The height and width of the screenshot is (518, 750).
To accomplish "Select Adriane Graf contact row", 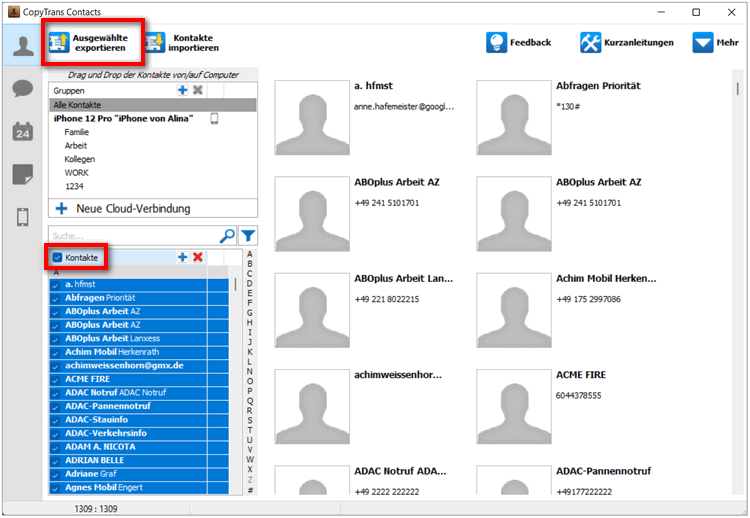I will [139, 474].
